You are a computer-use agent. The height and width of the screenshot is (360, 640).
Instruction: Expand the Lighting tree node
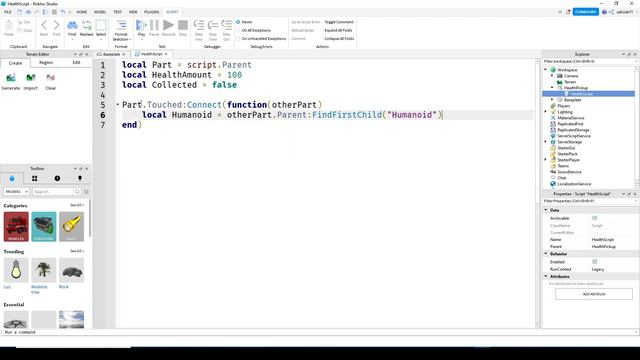point(546,112)
